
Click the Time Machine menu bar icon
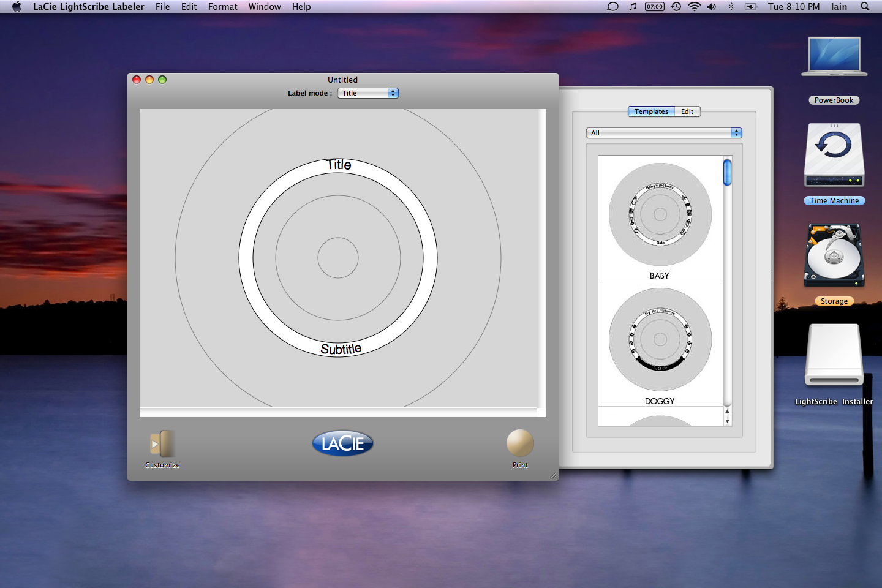(x=676, y=7)
